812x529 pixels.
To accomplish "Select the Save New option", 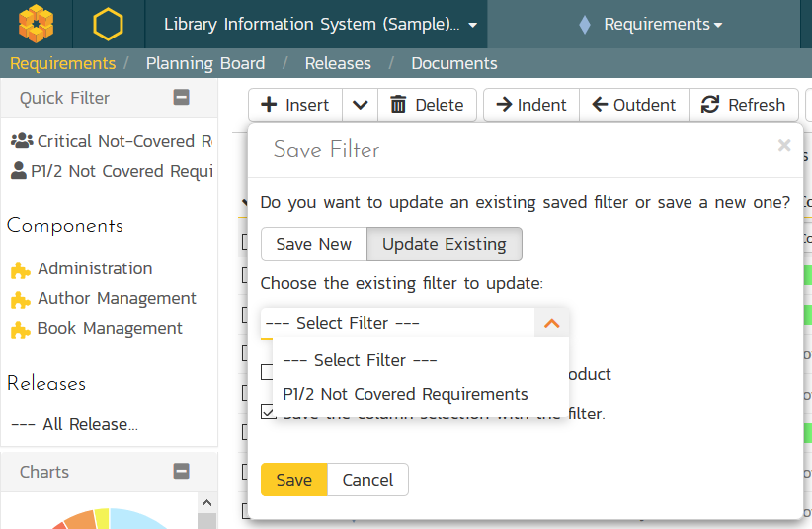I will tap(313, 244).
